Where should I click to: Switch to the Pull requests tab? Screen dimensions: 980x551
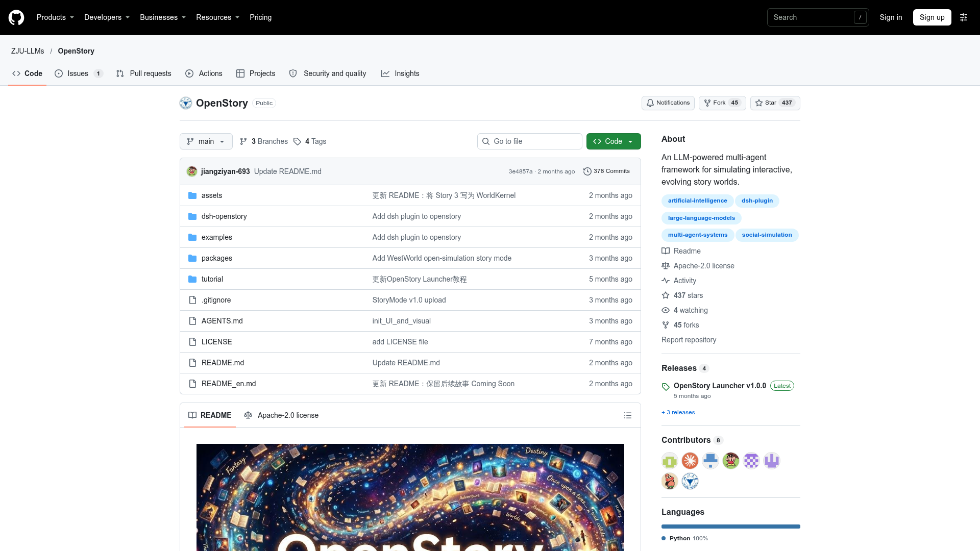click(x=143, y=73)
